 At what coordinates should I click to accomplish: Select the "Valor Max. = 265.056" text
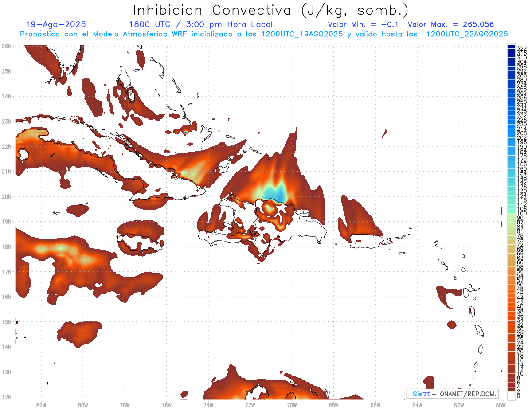(450, 24)
